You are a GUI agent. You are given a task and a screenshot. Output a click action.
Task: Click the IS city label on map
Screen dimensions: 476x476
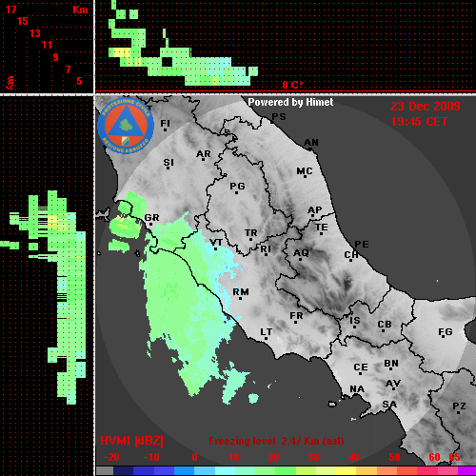355,321
